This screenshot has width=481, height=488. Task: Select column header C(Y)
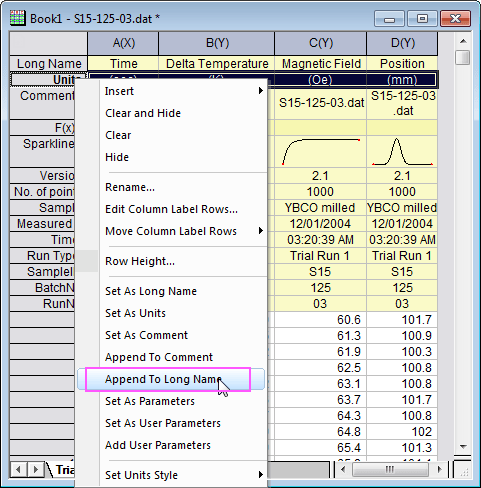[x=321, y=43]
